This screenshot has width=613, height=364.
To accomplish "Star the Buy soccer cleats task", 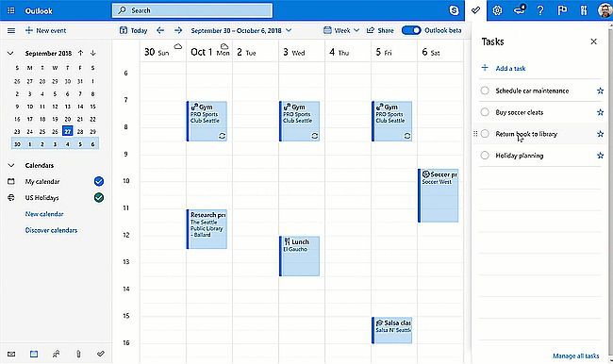I will point(600,112).
